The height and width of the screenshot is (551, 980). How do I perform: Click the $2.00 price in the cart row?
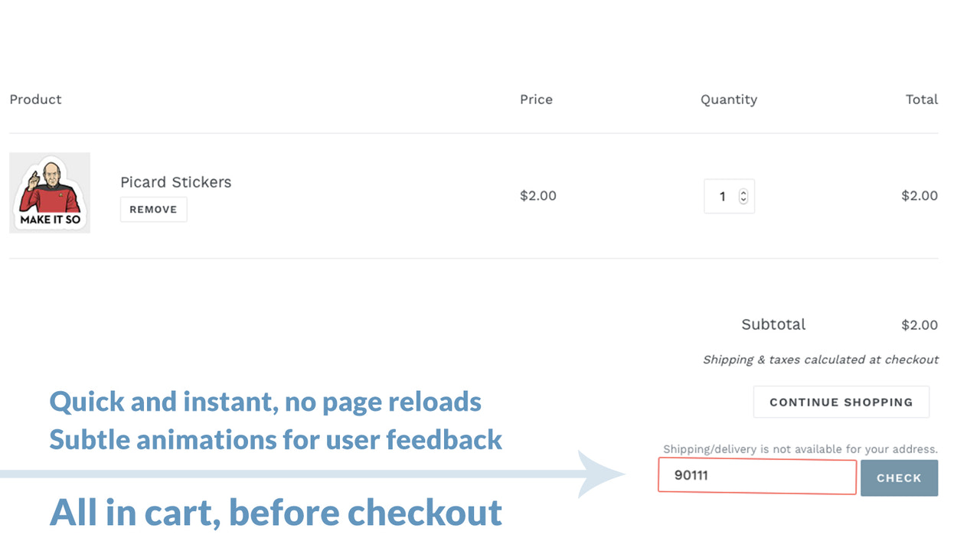(538, 196)
